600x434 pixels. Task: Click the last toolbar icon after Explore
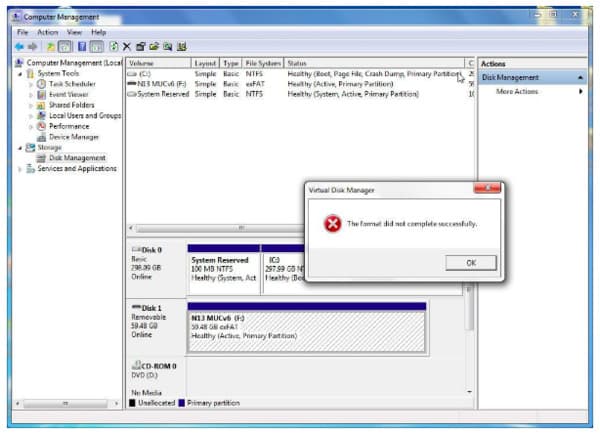click(182, 47)
